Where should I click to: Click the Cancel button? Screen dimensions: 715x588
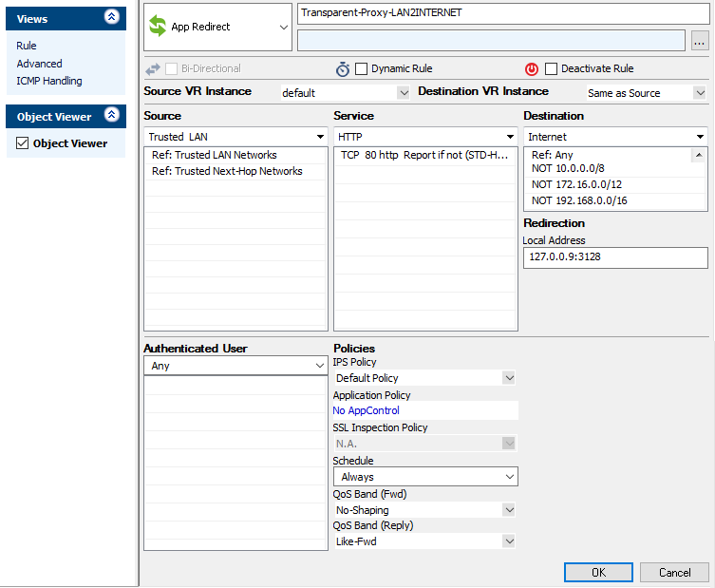pyautogui.click(x=674, y=572)
